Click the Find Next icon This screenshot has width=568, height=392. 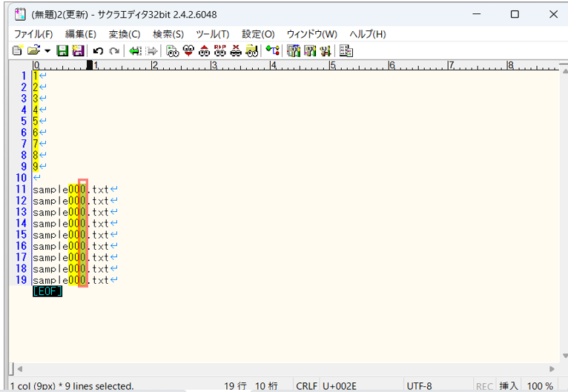(188, 50)
